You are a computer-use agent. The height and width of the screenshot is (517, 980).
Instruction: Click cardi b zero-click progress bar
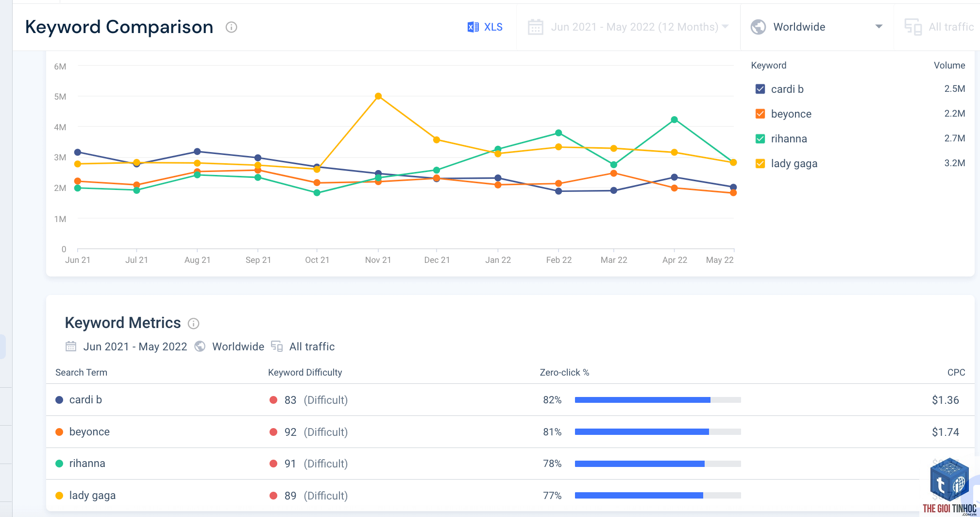658,400
